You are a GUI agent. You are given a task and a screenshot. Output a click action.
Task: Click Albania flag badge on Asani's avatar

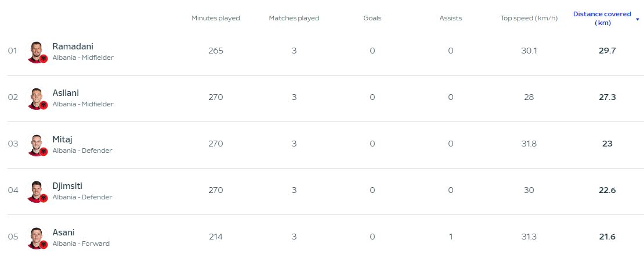tap(44, 245)
